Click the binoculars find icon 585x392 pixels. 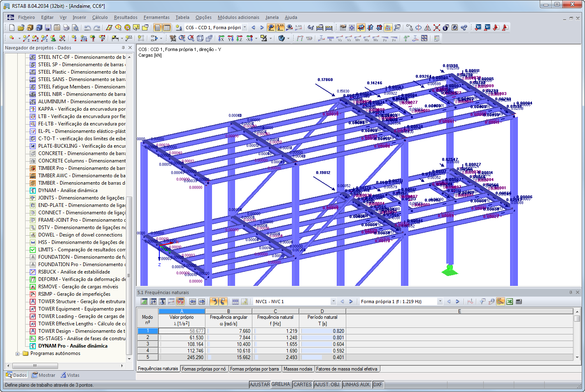tap(311, 28)
